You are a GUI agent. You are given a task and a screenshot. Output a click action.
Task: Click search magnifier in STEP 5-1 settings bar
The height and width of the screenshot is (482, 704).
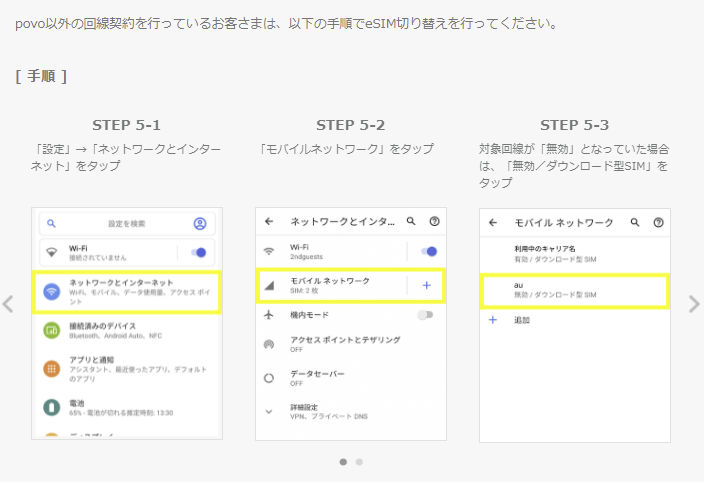[52, 223]
